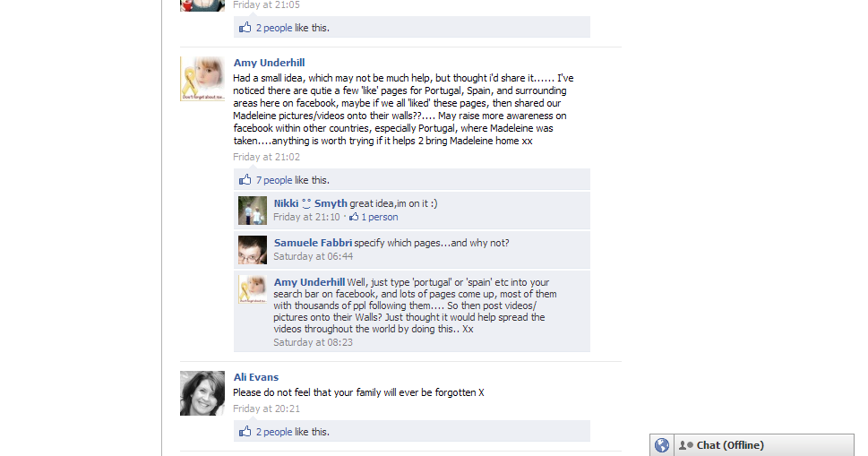Open Samuele Fabbri's profile link

coord(313,243)
